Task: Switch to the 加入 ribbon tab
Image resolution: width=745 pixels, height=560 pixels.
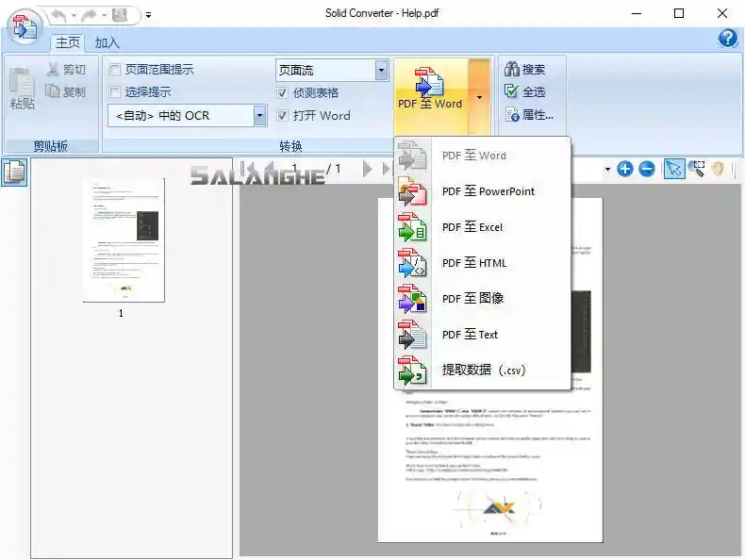Action: 107,42
